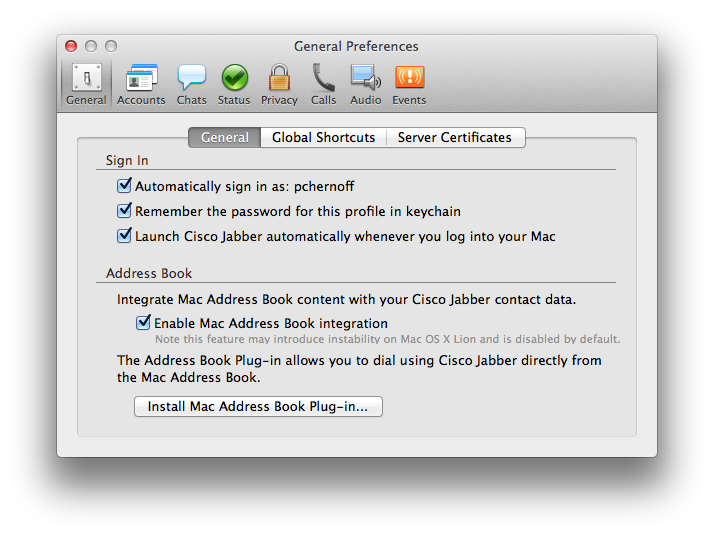Close the General Preferences window
Image resolution: width=714 pixels, height=536 pixels.
coord(71,46)
